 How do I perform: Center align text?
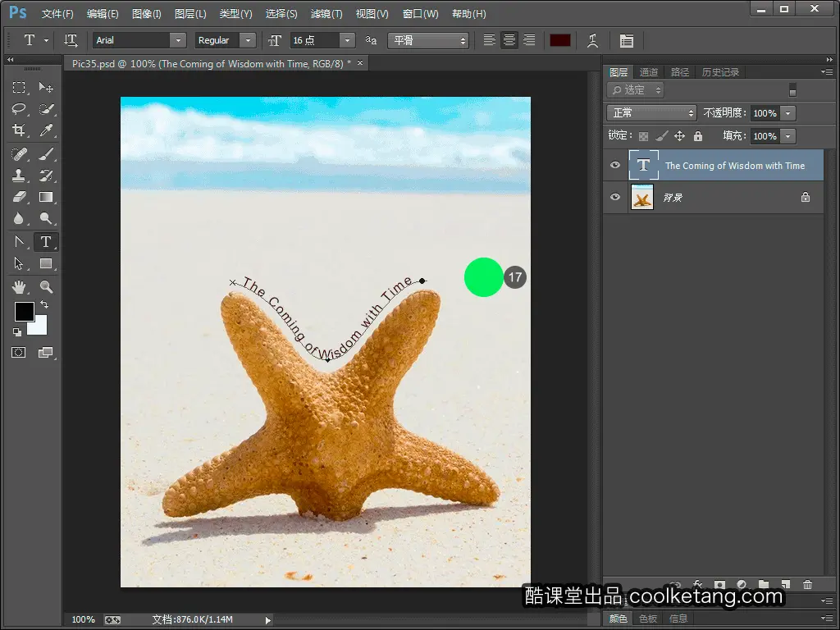(x=509, y=40)
